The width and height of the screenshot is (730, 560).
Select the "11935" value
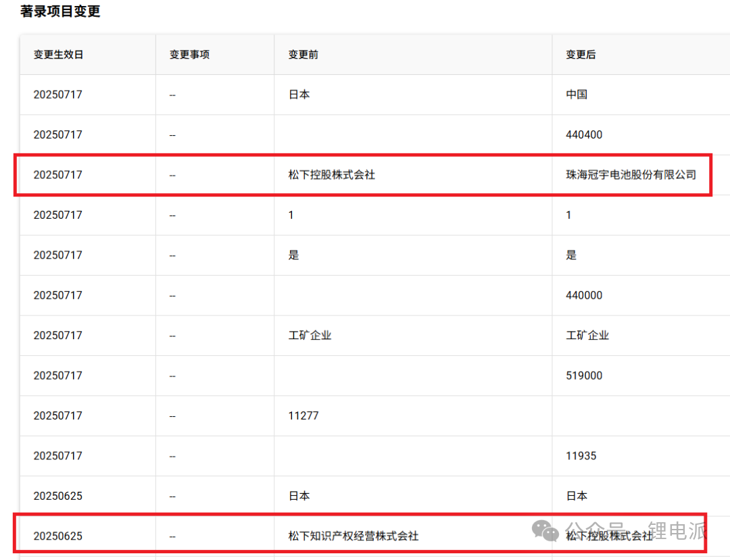pyautogui.click(x=581, y=456)
